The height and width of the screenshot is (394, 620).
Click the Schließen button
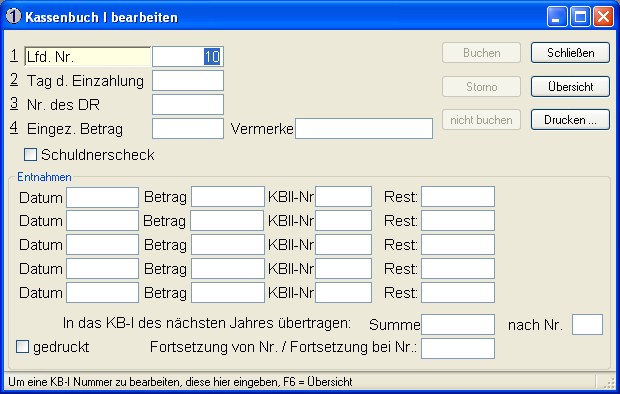click(x=570, y=53)
